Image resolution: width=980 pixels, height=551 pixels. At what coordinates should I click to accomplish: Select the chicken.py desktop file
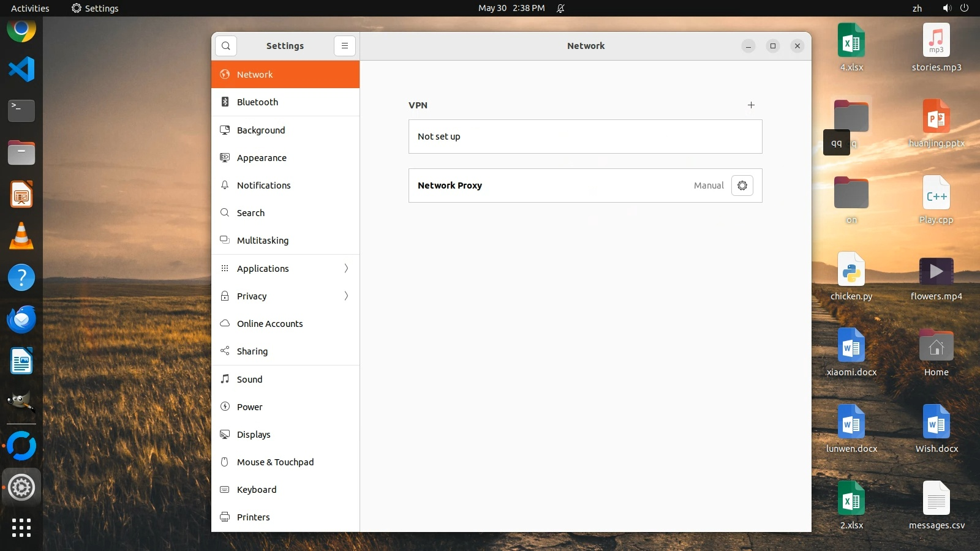pos(851,277)
